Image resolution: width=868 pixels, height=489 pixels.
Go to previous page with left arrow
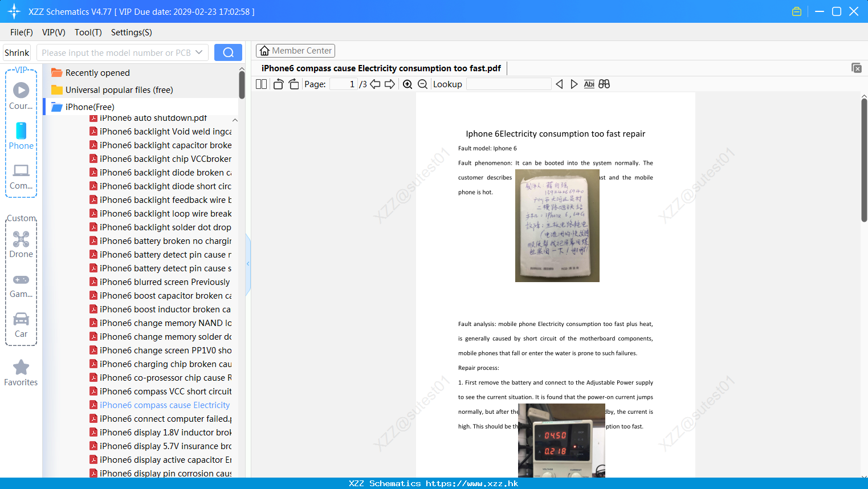pos(375,84)
